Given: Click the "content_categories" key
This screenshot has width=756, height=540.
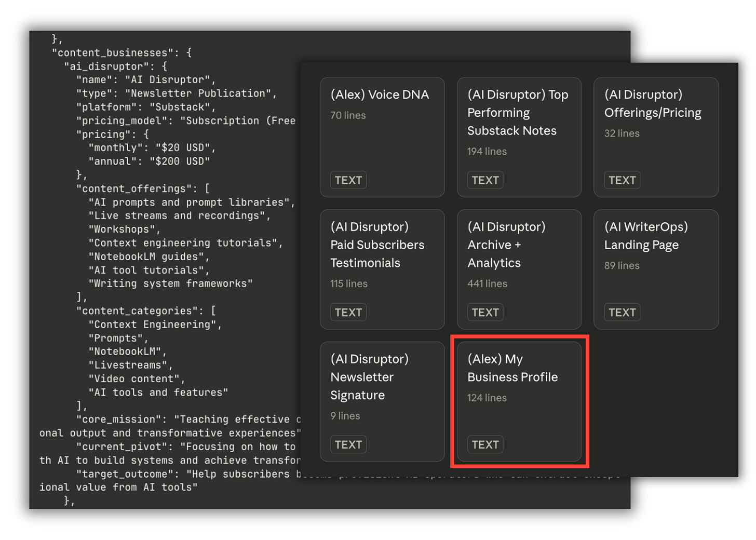Looking at the screenshot, I should coord(137,310).
